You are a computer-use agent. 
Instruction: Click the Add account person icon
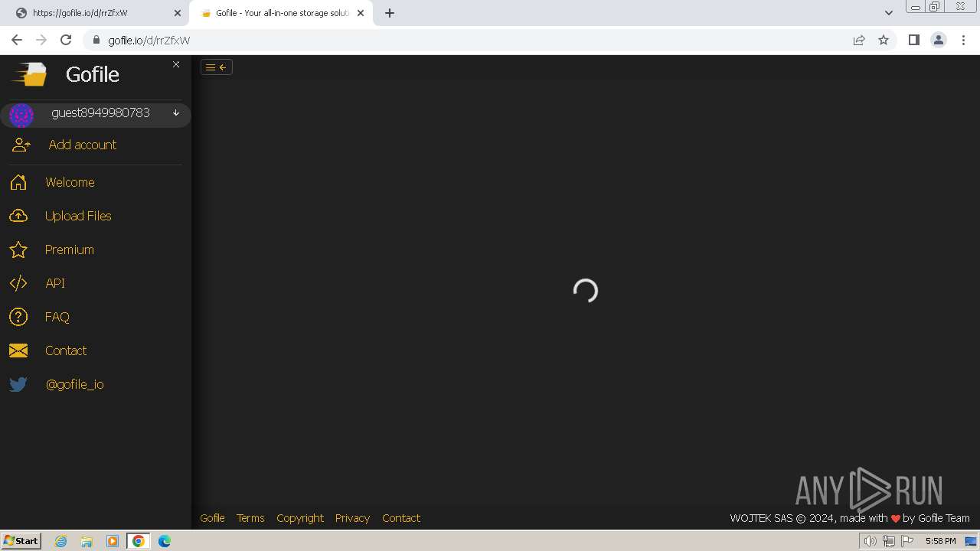[21, 145]
